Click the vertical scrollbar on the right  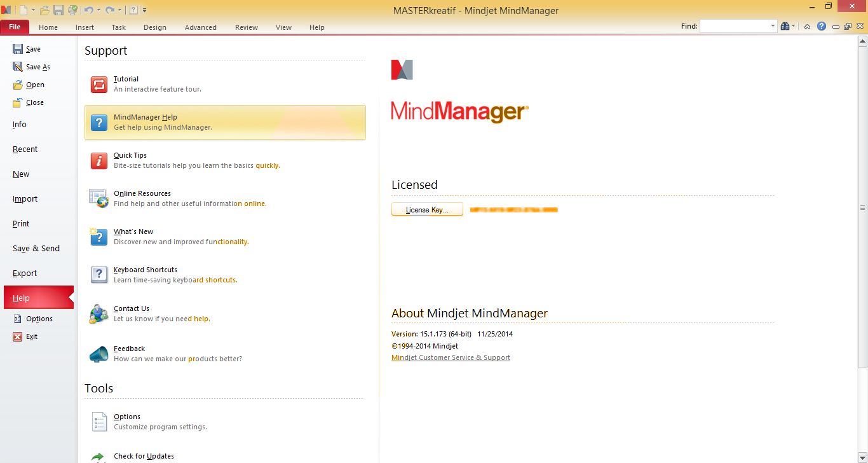coord(862,207)
